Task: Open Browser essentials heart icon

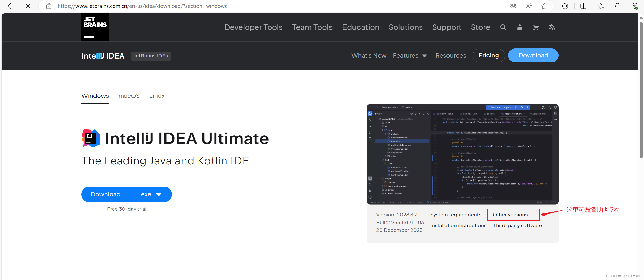Action: click(x=635, y=6)
